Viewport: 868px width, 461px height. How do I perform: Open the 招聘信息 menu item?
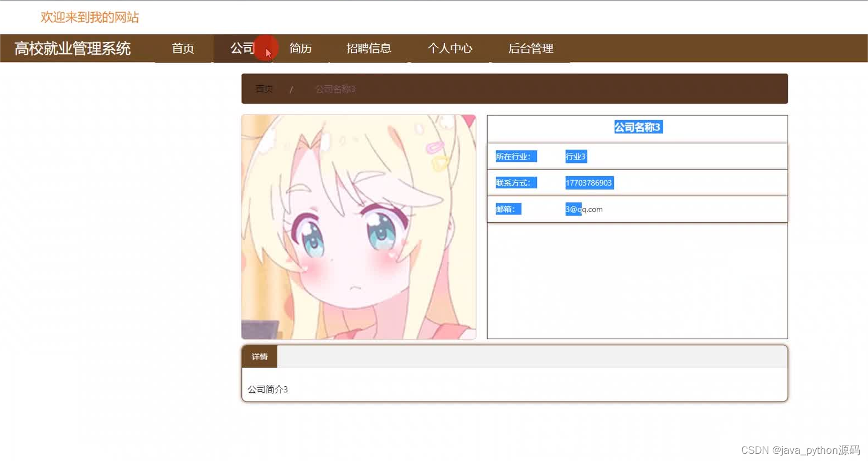(x=369, y=48)
